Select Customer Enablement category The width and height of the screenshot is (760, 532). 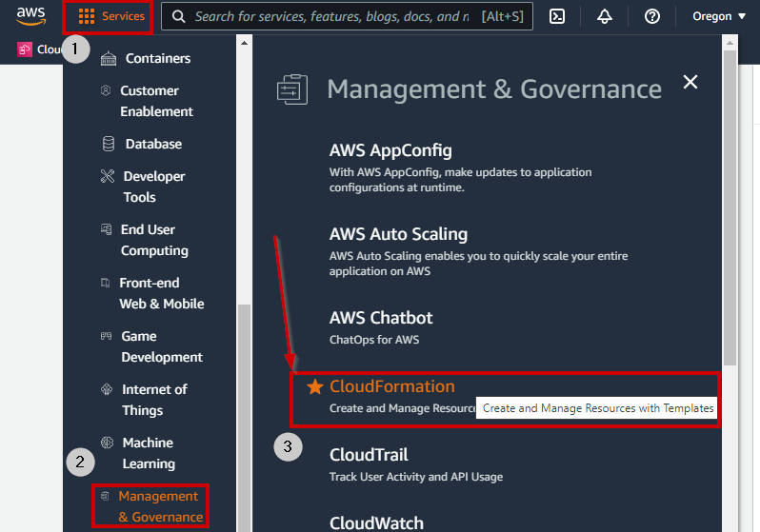coord(156,101)
